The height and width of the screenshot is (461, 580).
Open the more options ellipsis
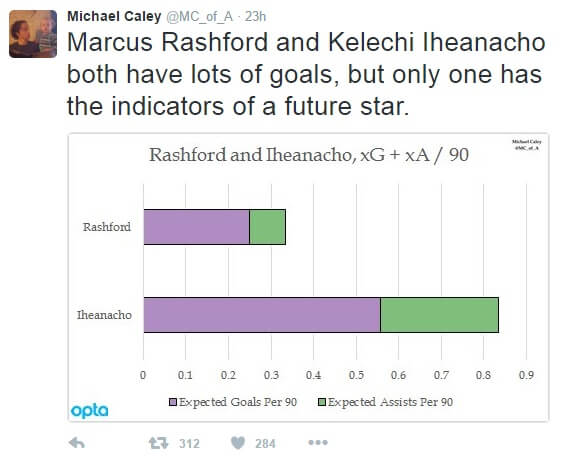(318, 442)
